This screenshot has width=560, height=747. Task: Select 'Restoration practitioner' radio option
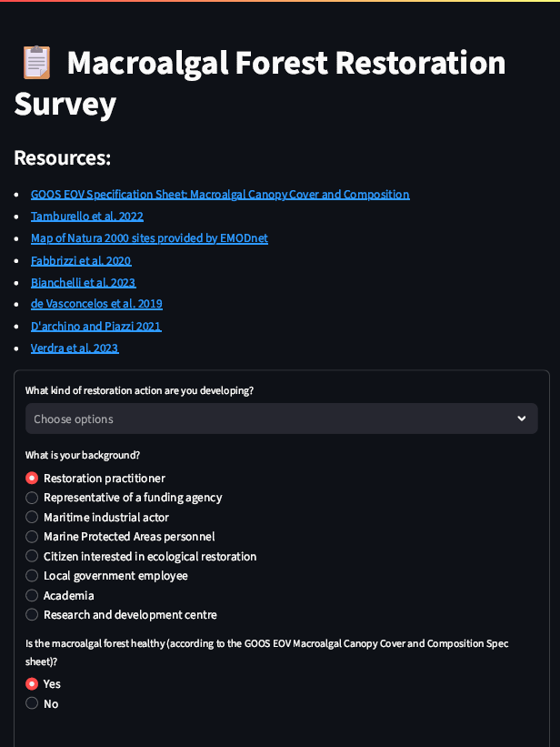click(x=32, y=478)
